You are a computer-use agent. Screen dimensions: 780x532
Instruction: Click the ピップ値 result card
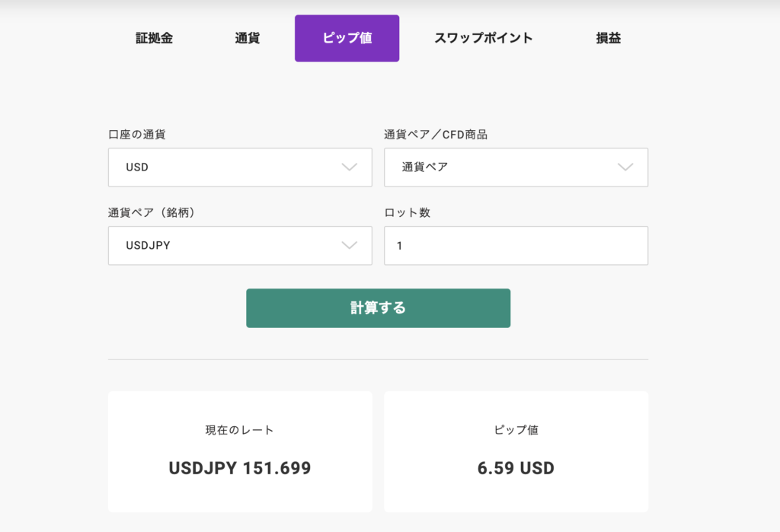tap(516, 451)
